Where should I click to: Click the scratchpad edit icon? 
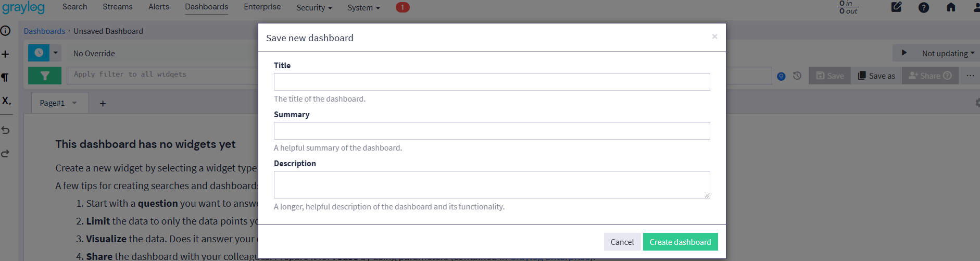(x=896, y=7)
